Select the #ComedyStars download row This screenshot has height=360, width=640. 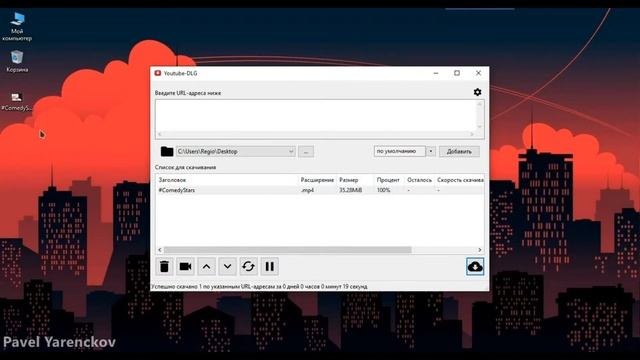pyautogui.click(x=320, y=190)
